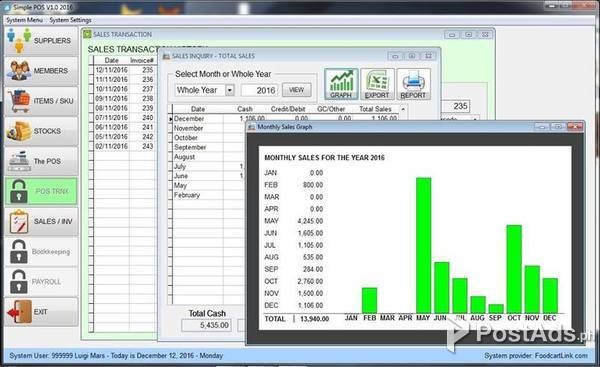Open the Members module
Screen dimensions: 600x367
click(x=41, y=71)
